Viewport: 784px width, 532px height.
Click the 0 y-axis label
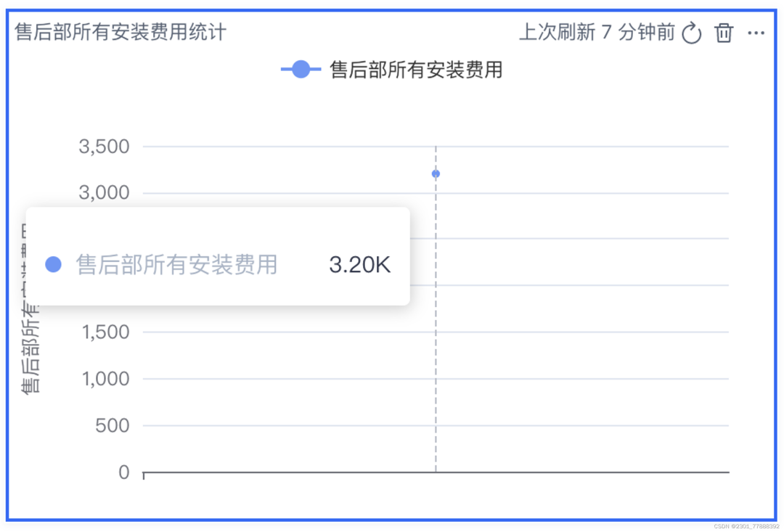pos(123,472)
